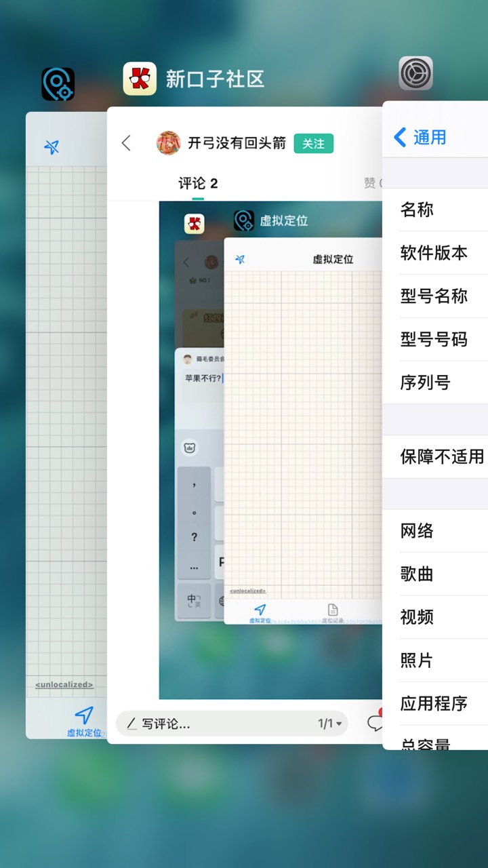Screen dimensions: 488x868
Task: Tap the back arrow in 新口子社区 card
Action: 126,143
